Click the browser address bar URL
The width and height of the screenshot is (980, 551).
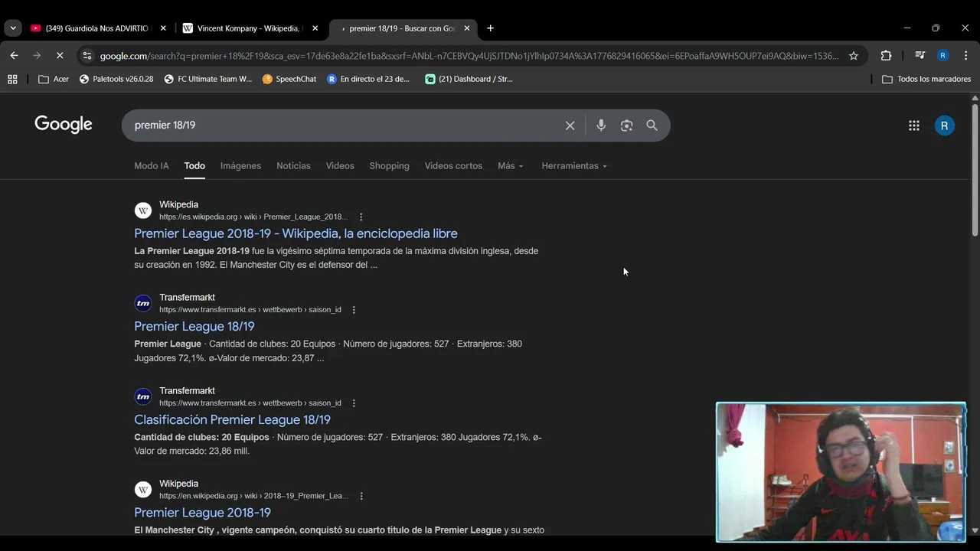(469, 56)
